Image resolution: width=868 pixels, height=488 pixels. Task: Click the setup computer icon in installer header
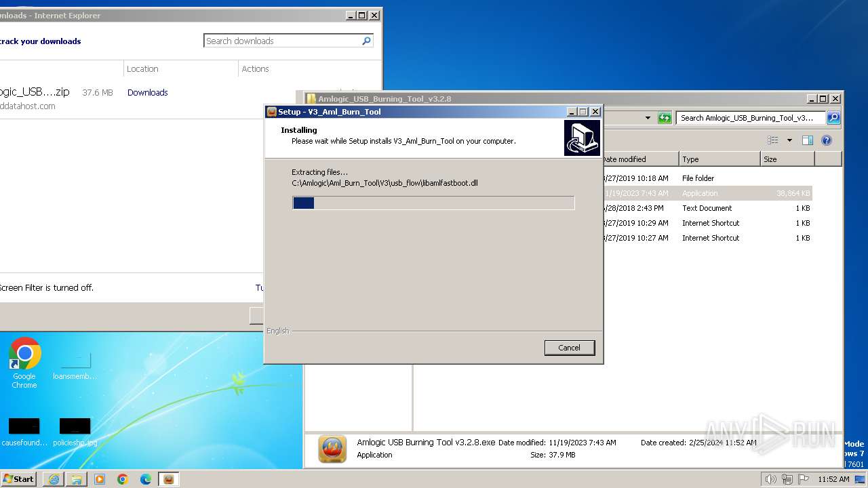tap(582, 138)
